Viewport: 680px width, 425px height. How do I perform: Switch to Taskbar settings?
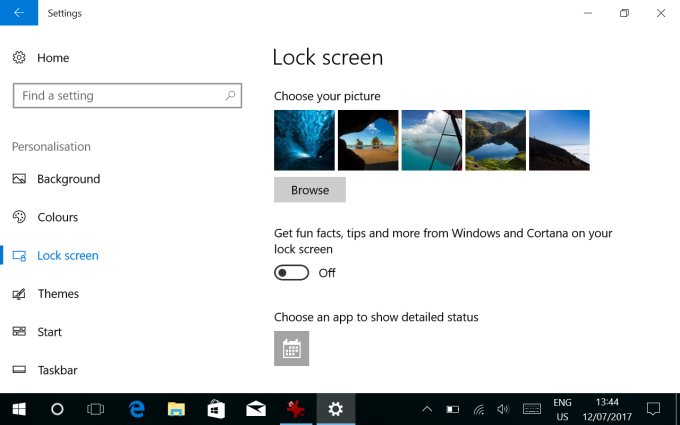pos(57,370)
